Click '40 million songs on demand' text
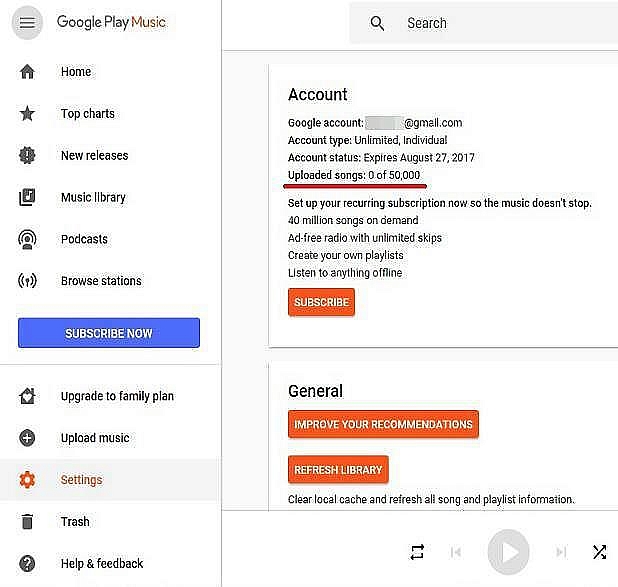The width and height of the screenshot is (618, 587). click(353, 220)
